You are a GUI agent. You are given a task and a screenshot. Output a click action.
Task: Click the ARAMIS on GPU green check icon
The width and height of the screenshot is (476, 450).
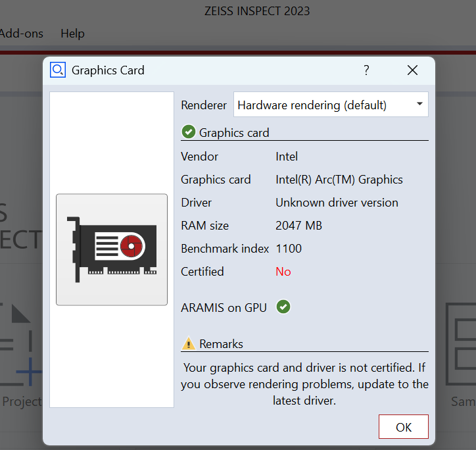coord(283,307)
